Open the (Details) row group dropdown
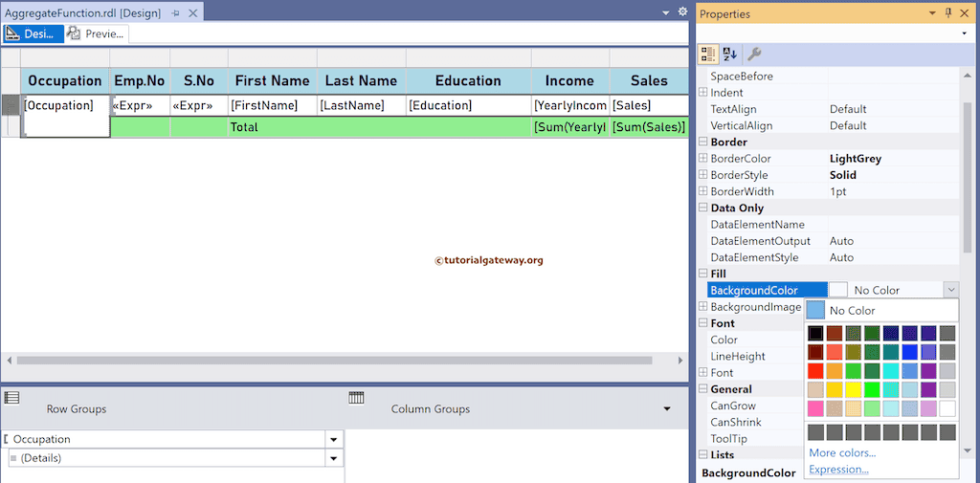980x483 pixels. (x=334, y=459)
